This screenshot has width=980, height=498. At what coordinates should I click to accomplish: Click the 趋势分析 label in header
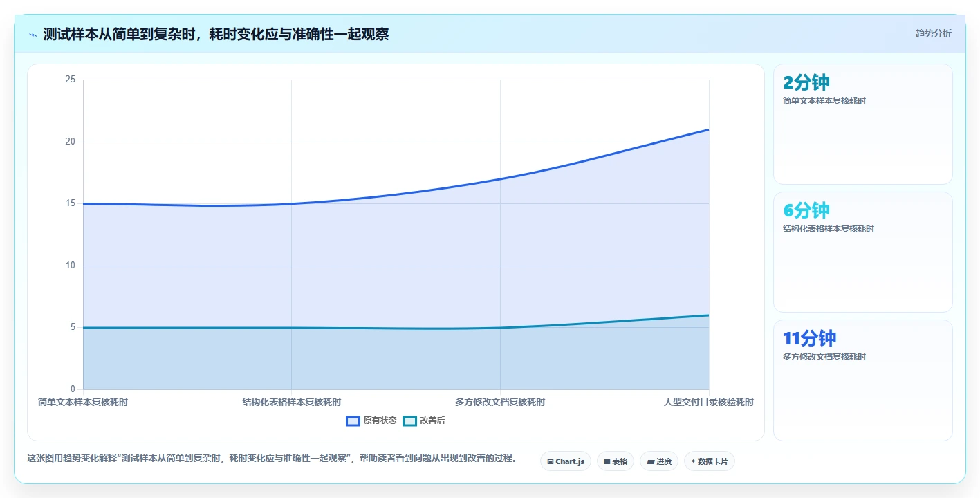coord(933,33)
